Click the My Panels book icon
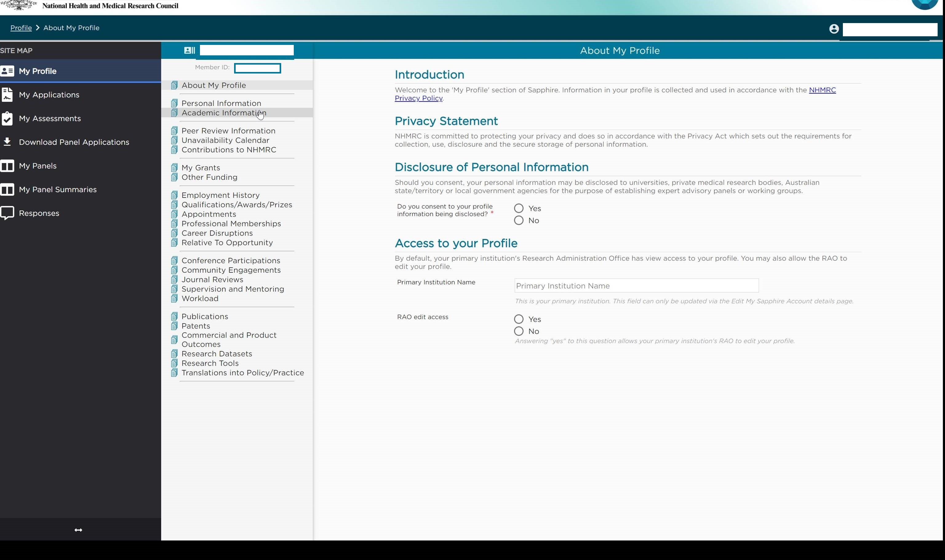Image resolution: width=945 pixels, height=560 pixels. coord(7,166)
